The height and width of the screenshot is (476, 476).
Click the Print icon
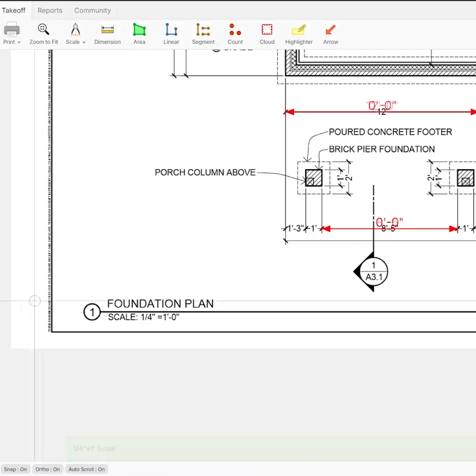click(11, 30)
